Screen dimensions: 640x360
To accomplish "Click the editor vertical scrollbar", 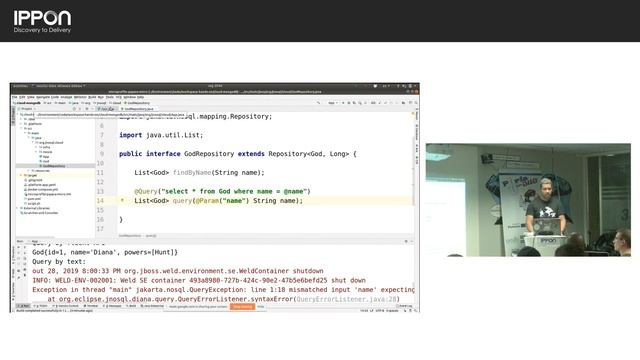I will (x=412, y=171).
